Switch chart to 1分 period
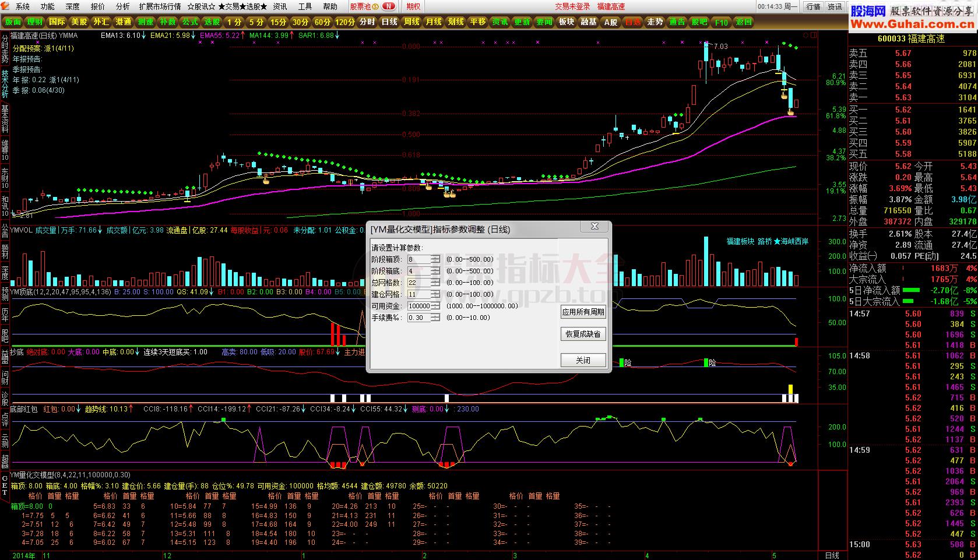Image resolution: width=978 pixels, height=560 pixels. click(234, 22)
